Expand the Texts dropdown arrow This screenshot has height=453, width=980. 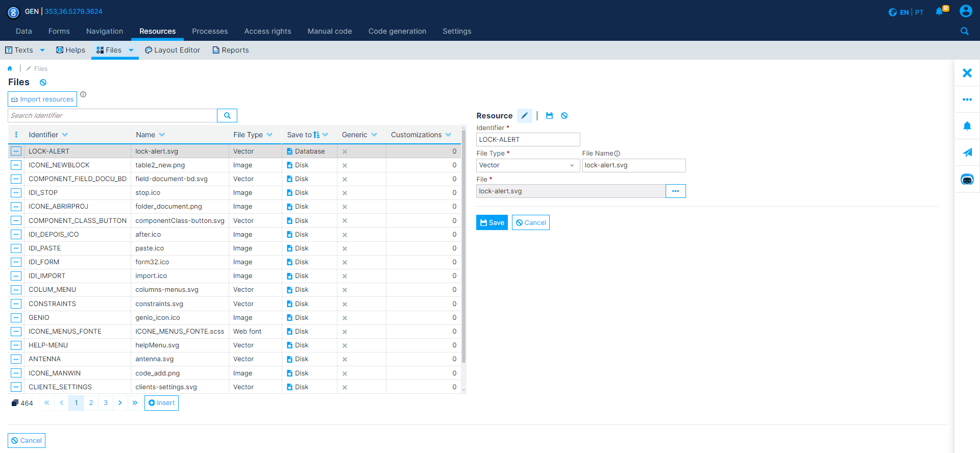[42, 50]
